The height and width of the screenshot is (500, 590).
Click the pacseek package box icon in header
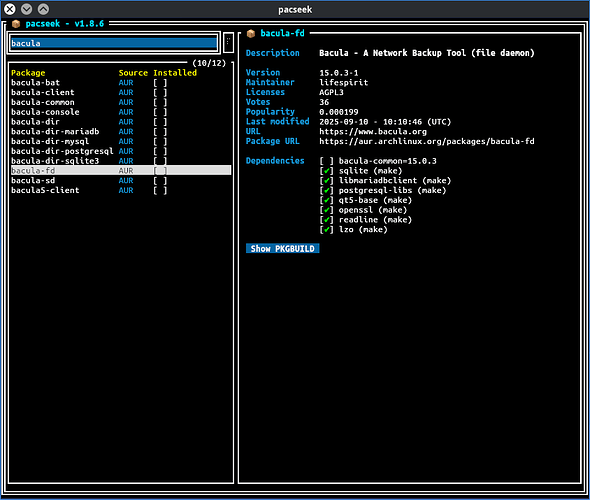[16, 24]
